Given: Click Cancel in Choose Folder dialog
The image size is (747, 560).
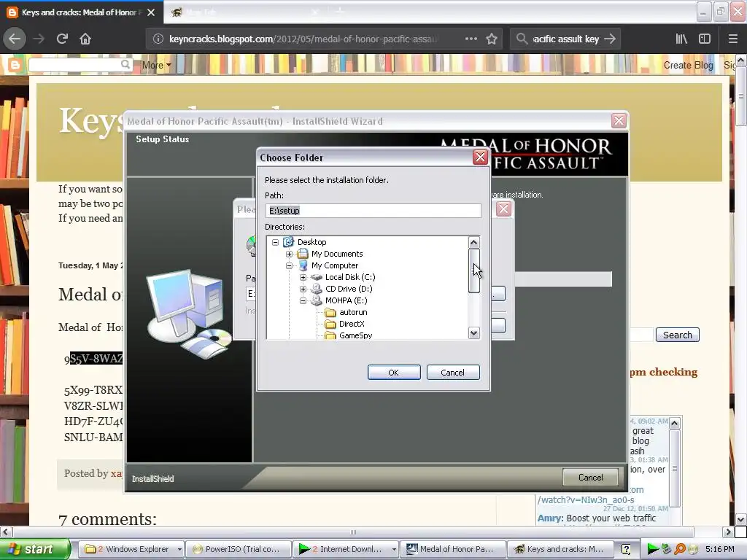Looking at the screenshot, I should tap(452, 373).
